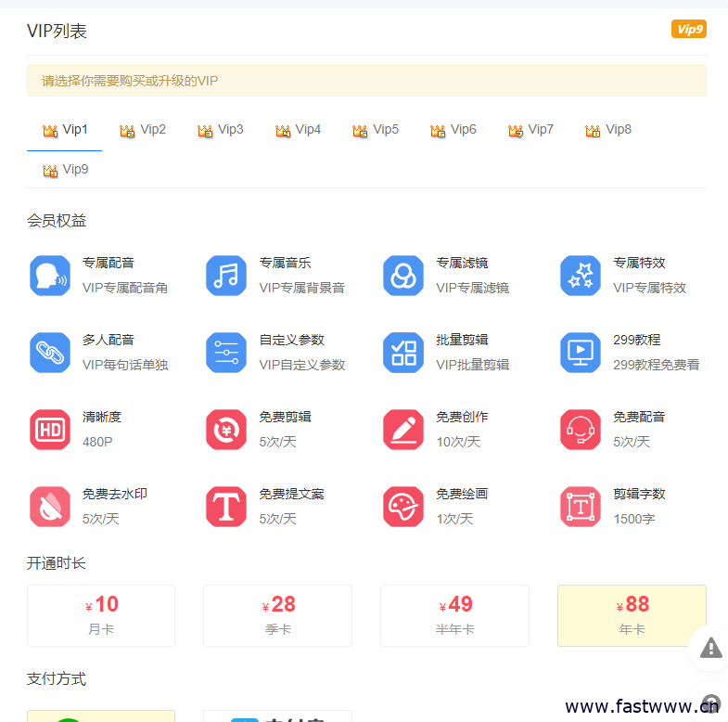This screenshot has height=722, width=728.
Task: Click the warning triangle floating button
Action: tap(710, 648)
